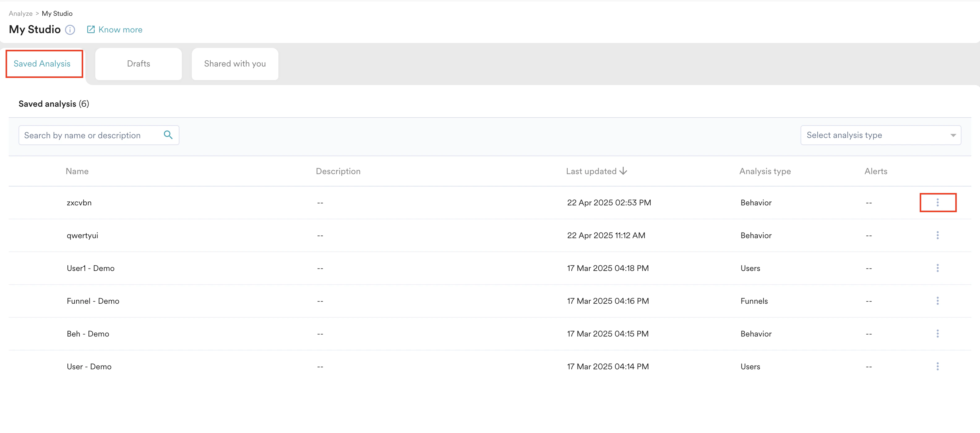This screenshot has height=433, width=980.
Task: Open the kebab menu for User - Demo
Action: click(938, 367)
